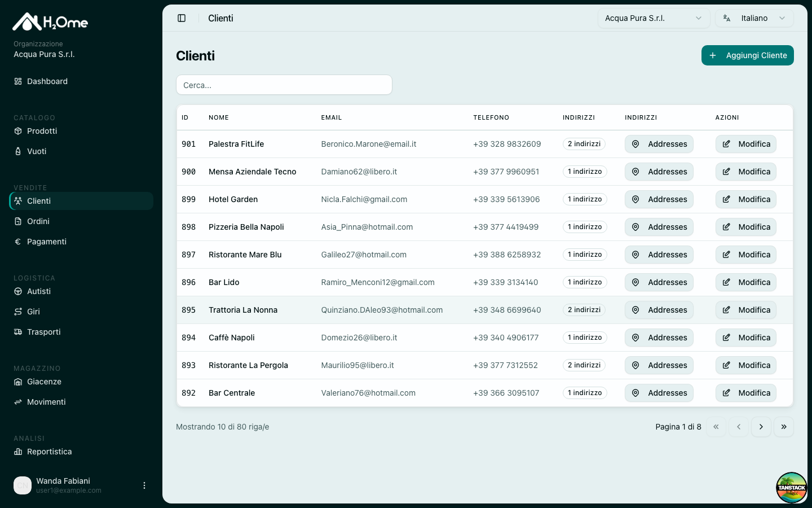Click email Beronico.Marone@email.it
The width and height of the screenshot is (812, 508).
coord(369,144)
